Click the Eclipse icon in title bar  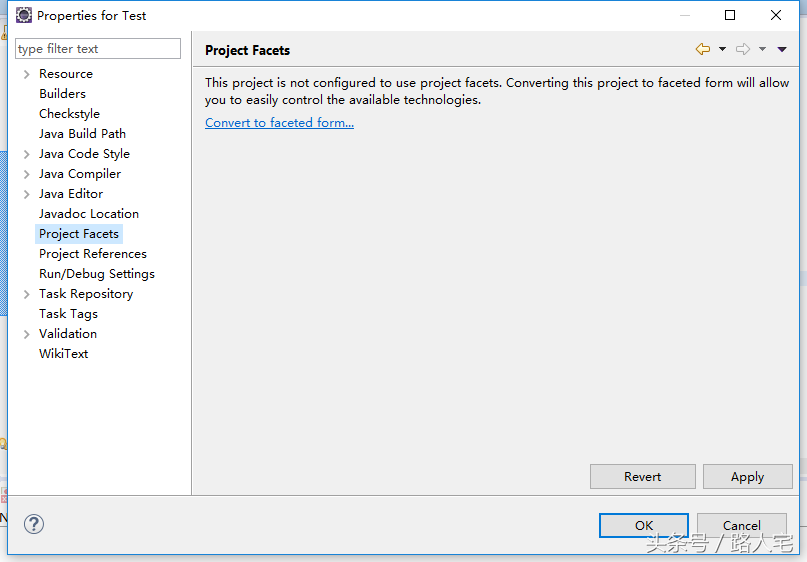(23, 15)
